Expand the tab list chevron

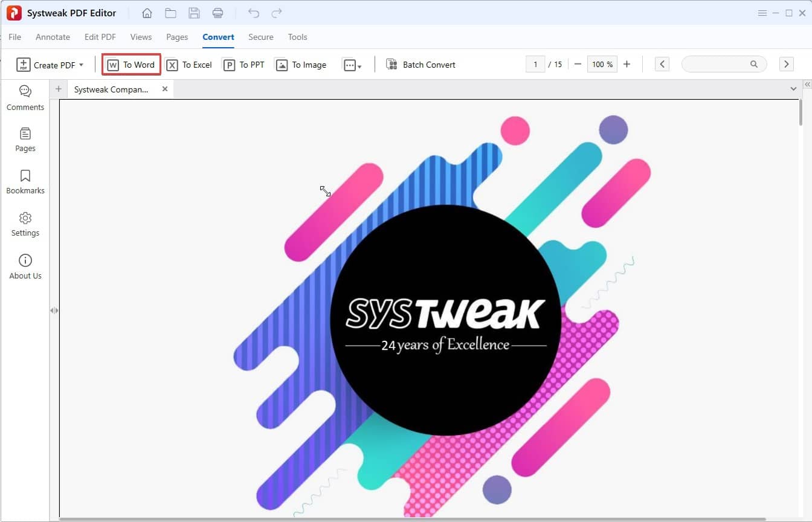pyautogui.click(x=793, y=89)
